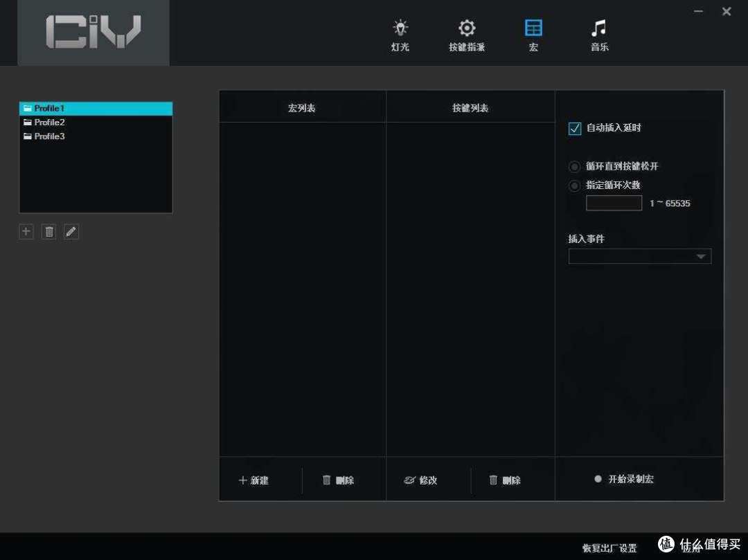This screenshot has height=560, width=748.
Task: Click the record dot on 开始录制宏
Action: 598,478
